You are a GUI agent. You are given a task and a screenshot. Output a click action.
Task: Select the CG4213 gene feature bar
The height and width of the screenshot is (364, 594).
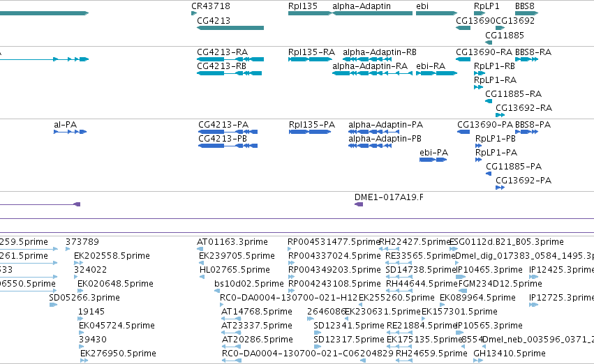(230, 28)
